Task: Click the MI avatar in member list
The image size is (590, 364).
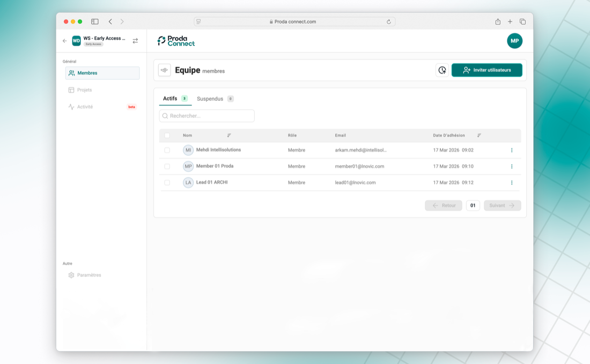Action: pos(188,150)
